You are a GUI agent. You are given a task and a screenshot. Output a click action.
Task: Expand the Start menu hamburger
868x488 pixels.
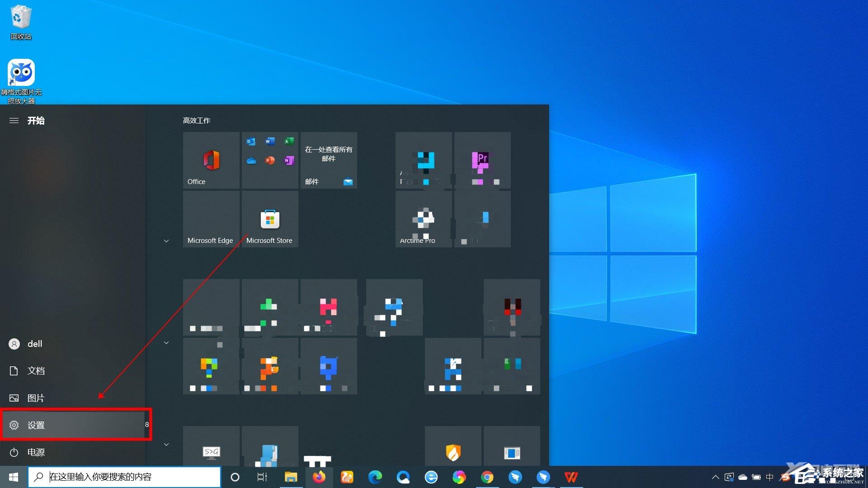[x=14, y=120]
